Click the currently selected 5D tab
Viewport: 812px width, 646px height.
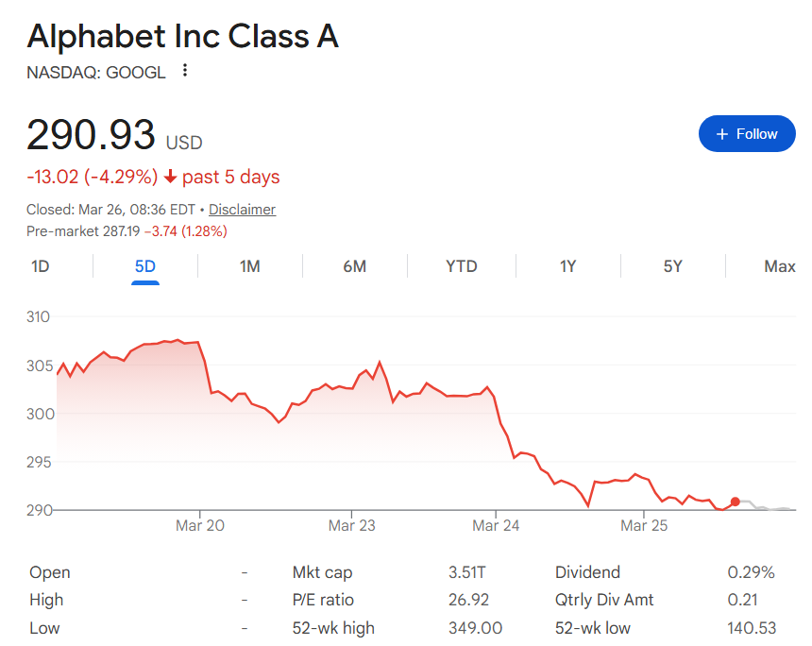144,266
